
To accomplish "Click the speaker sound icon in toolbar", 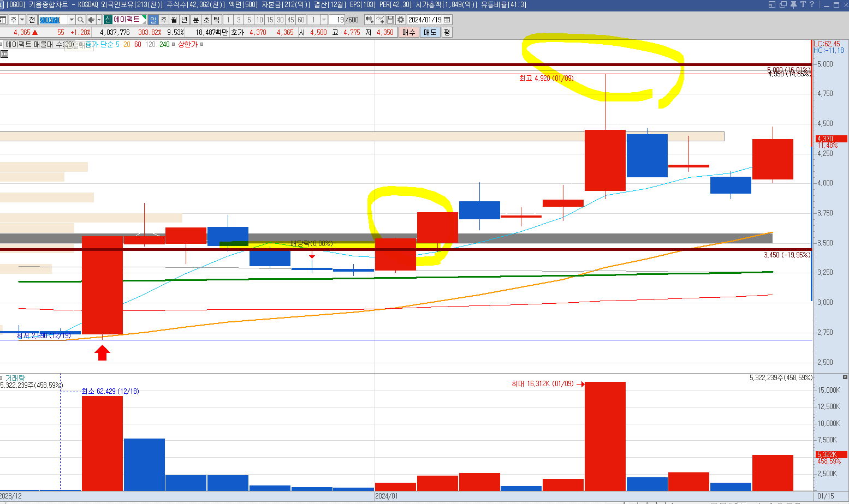I will click(x=91, y=20).
